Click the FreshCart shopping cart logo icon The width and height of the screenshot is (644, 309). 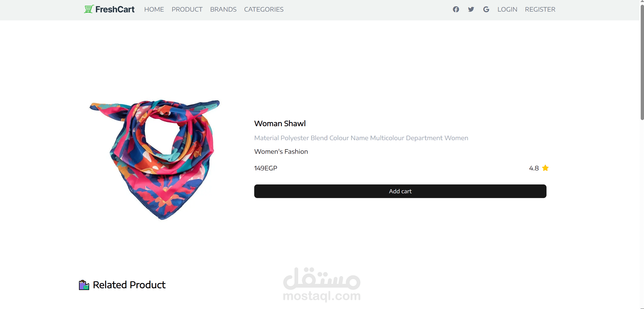89,9
